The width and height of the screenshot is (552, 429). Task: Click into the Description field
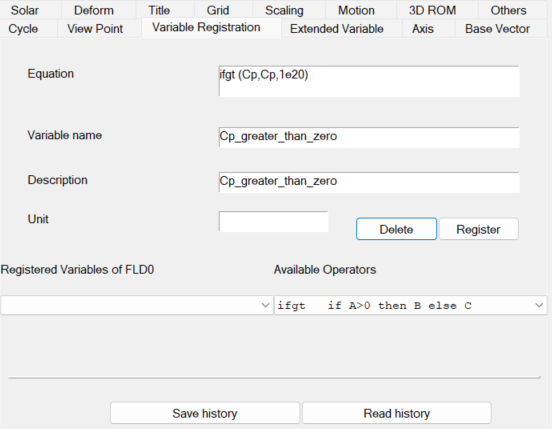pos(369,182)
